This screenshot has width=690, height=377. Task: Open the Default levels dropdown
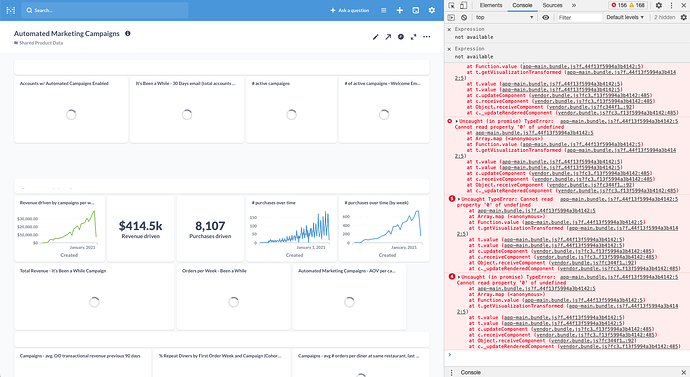[x=625, y=18]
